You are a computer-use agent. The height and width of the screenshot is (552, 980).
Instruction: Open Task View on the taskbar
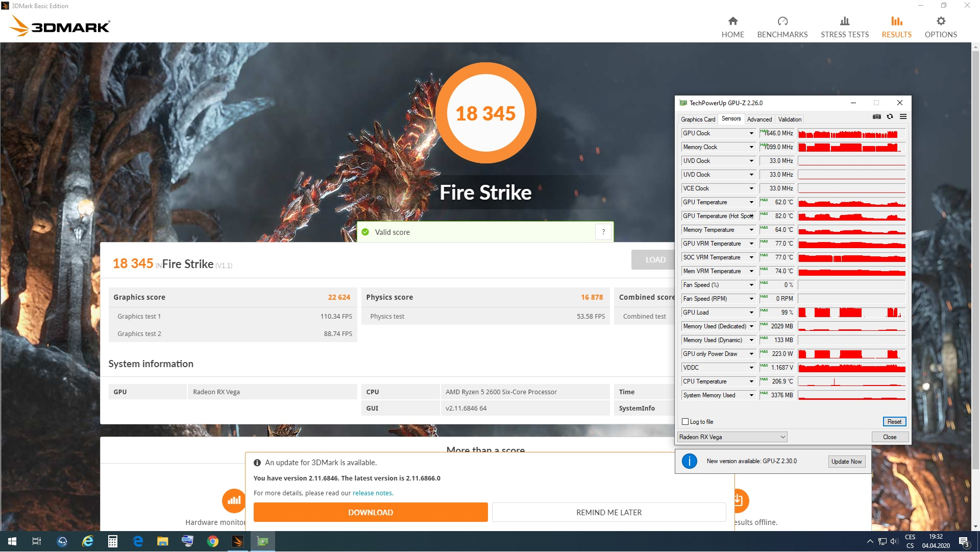37,541
